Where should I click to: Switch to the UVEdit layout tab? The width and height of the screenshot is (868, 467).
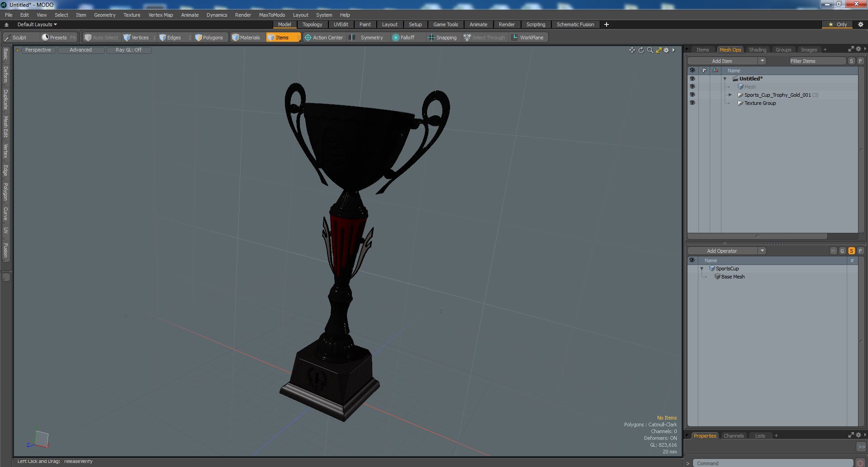point(341,24)
